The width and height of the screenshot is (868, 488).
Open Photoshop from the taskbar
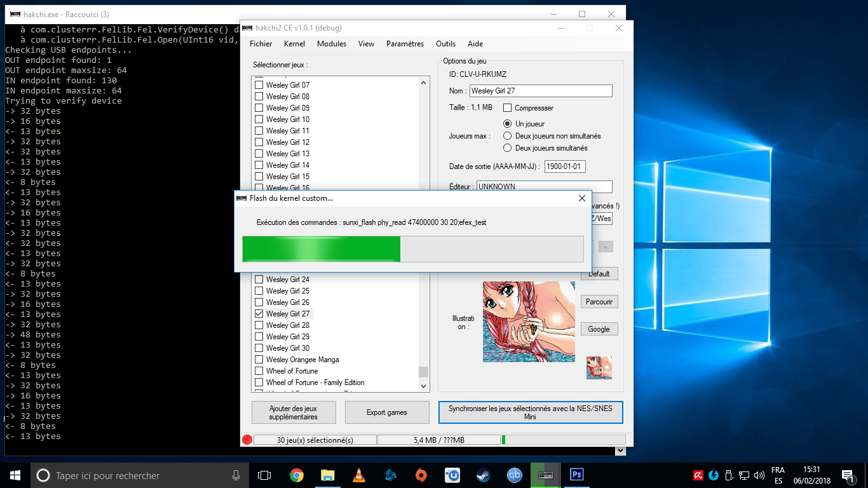click(x=577, y=475)
